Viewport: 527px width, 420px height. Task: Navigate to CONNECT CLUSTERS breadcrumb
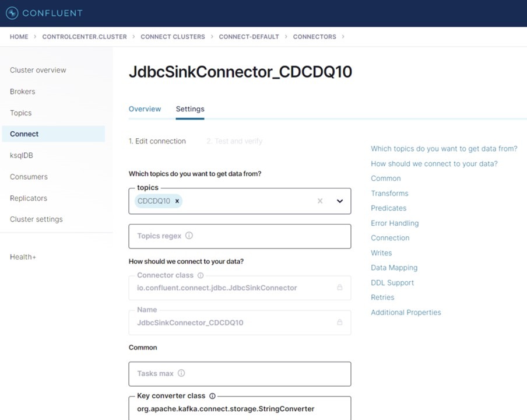pos(173,36)
